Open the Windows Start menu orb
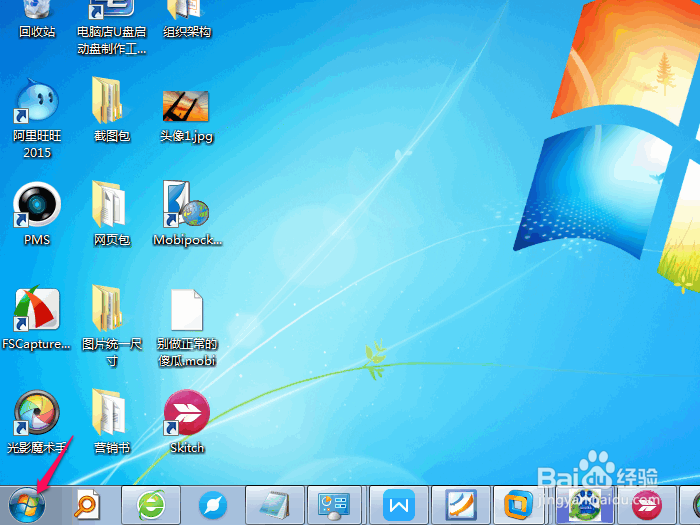The image size is (700, 525). [x=27, y=505]
